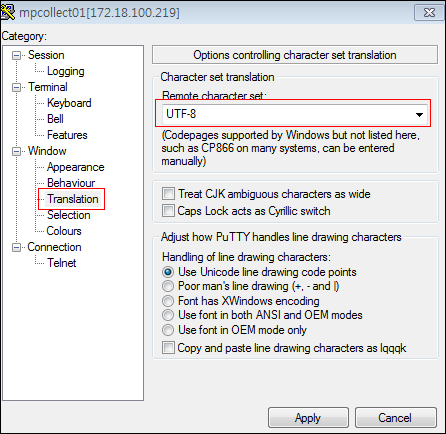Image resolution: width=446 pixels, height=434 pixels.
Task: Select Font has XWindows encoding option
Action: tap(168, 301)
